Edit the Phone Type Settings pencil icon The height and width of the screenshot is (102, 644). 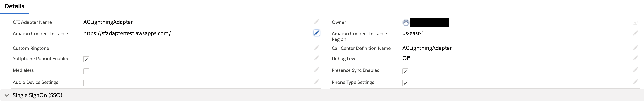tap(636, 82)
